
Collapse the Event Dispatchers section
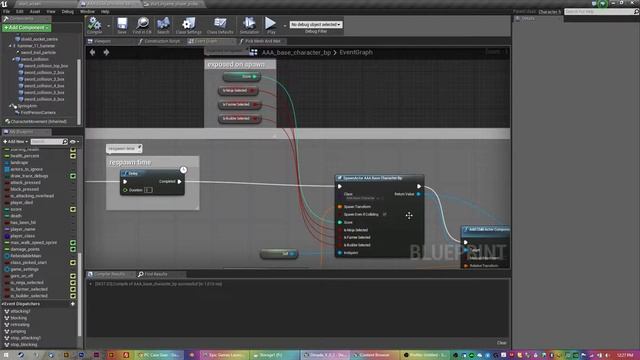[x=3, y=304]
